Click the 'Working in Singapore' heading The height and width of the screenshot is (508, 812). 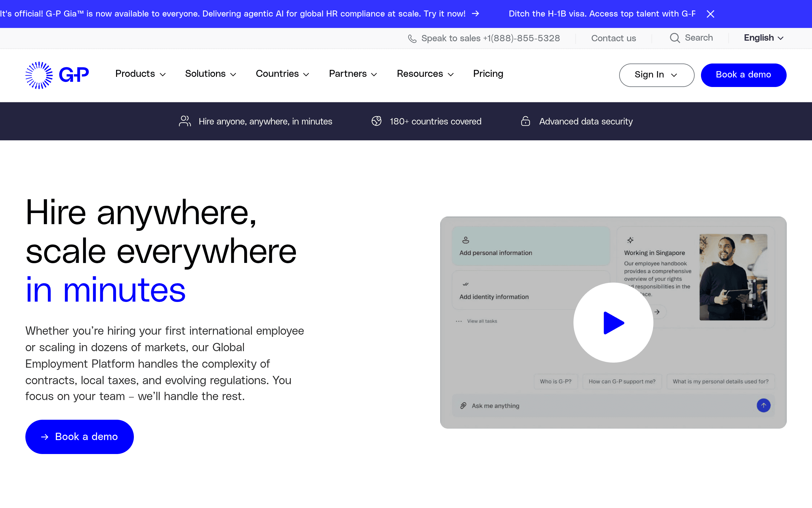654,253
